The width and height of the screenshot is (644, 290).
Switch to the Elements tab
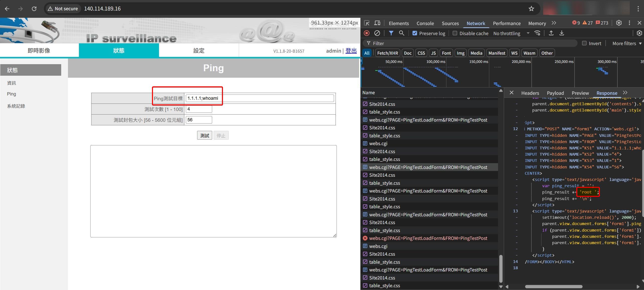tap(399, 23)
